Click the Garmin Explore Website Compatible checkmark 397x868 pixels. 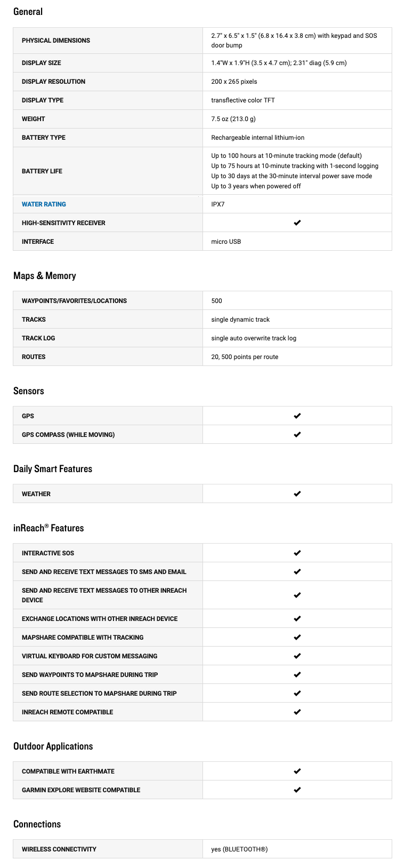coord(297,790)
